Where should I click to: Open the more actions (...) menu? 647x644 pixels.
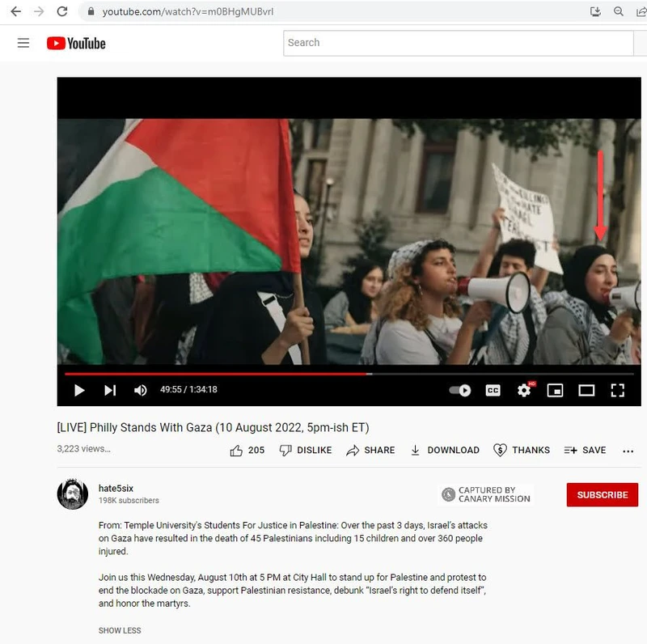tap(628, 451)
